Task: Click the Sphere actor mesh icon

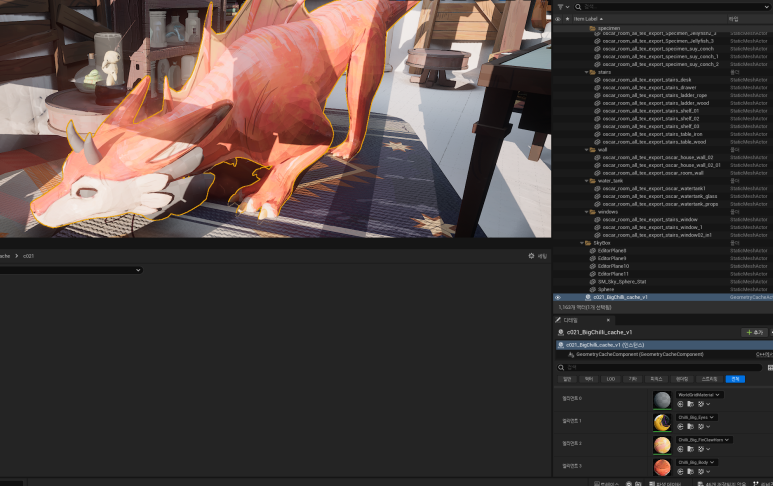Action: click(593, 289)
